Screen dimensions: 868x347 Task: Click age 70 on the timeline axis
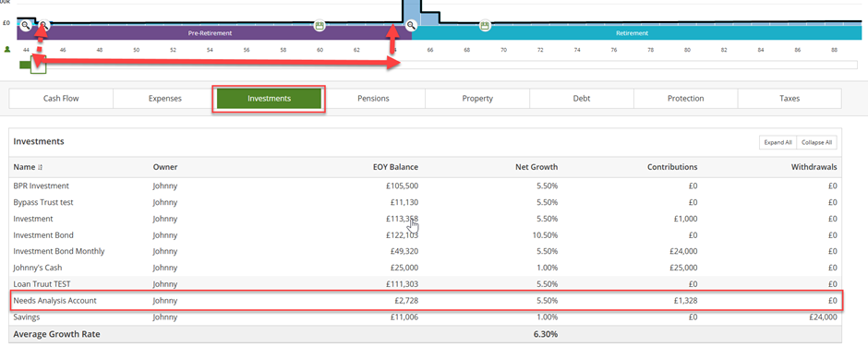[503, 50]
